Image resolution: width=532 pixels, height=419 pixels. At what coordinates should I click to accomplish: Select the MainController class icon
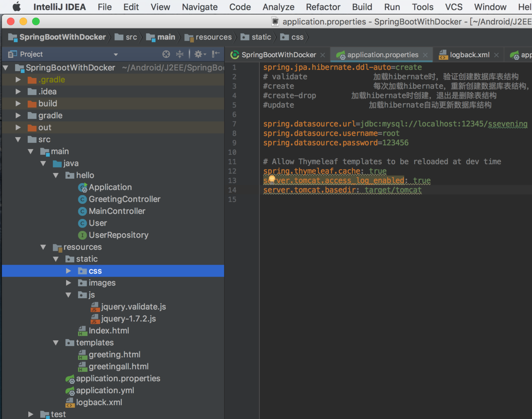click(82, 211)
